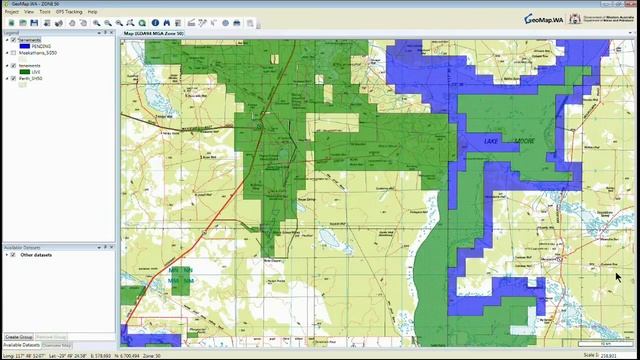This screenshot has width=640, height=360.
Task: Enable the Meekatharra_SG50 layer checkbox
Action: coord(13,53)
